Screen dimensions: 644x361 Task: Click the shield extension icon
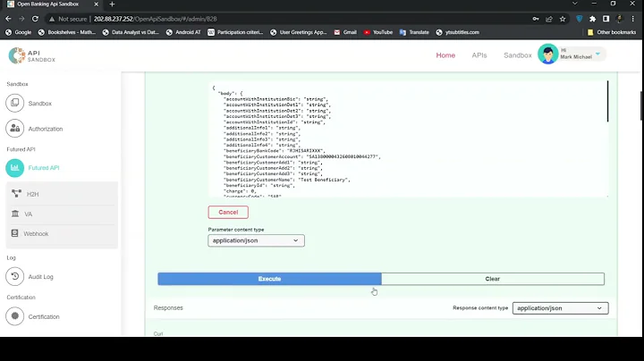[579, 19]
